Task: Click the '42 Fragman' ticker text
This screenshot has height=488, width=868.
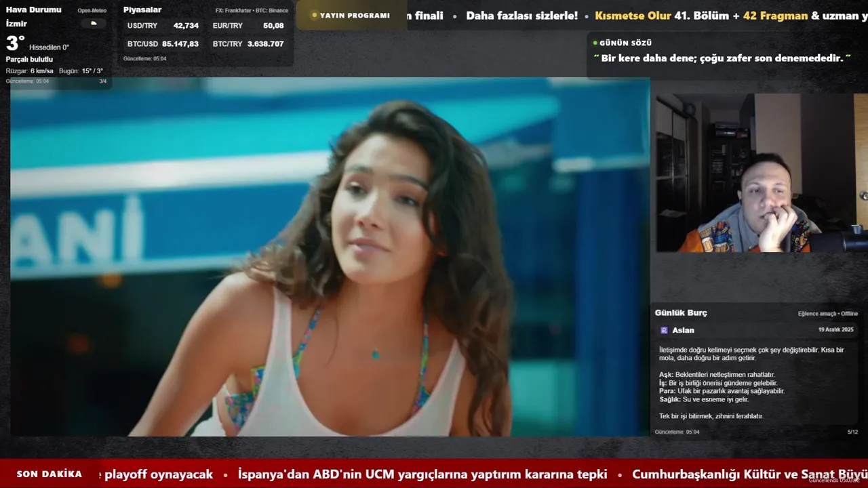Action: (x=775, y=16)
